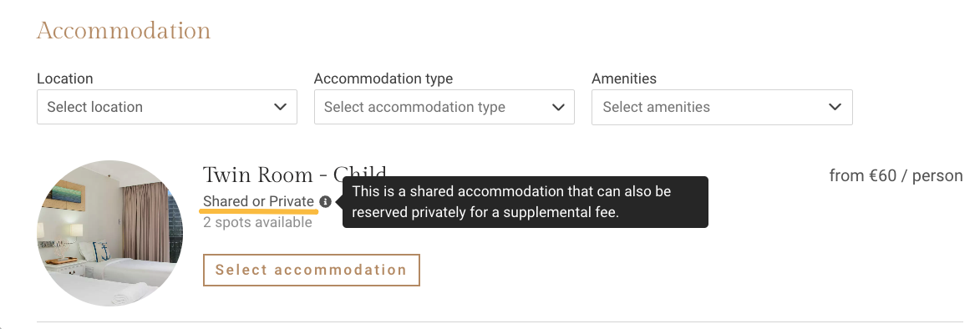This screenshot has height=329, width=980.
Task: Open the Twin Room circular photo thumbnail
Action: coord(110,233)
